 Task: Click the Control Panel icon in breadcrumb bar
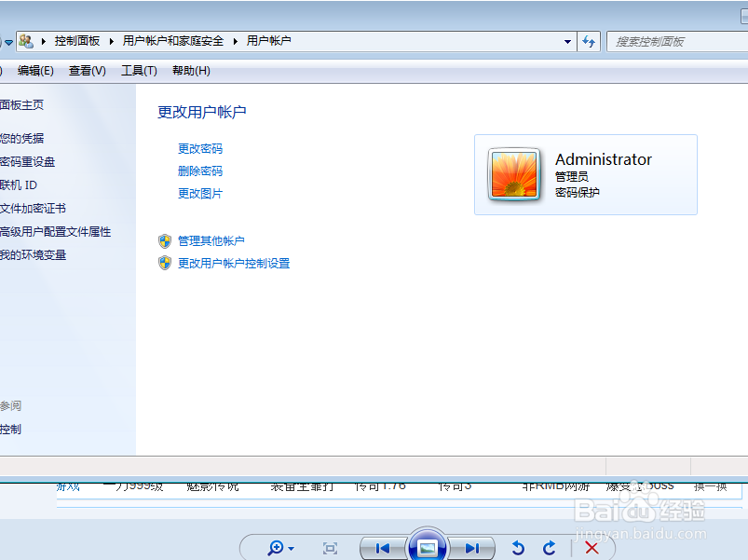[x=26, y=41]
